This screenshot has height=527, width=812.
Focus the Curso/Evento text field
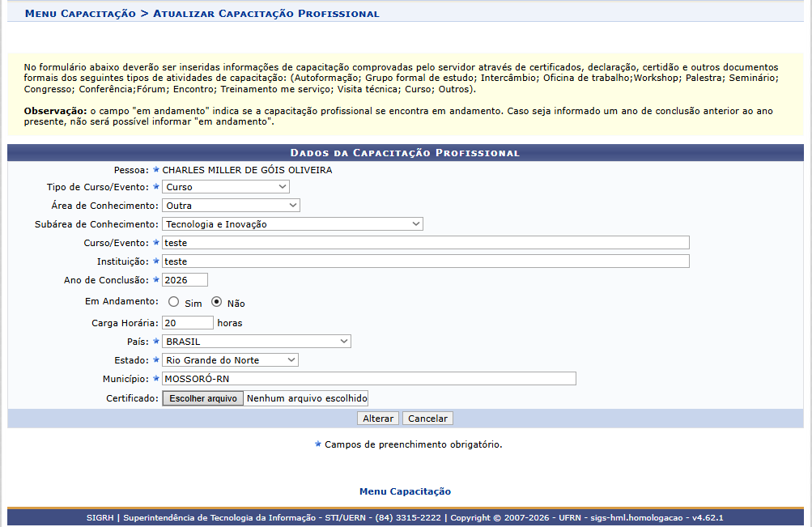pyautogui.click(x=426, y=243)
